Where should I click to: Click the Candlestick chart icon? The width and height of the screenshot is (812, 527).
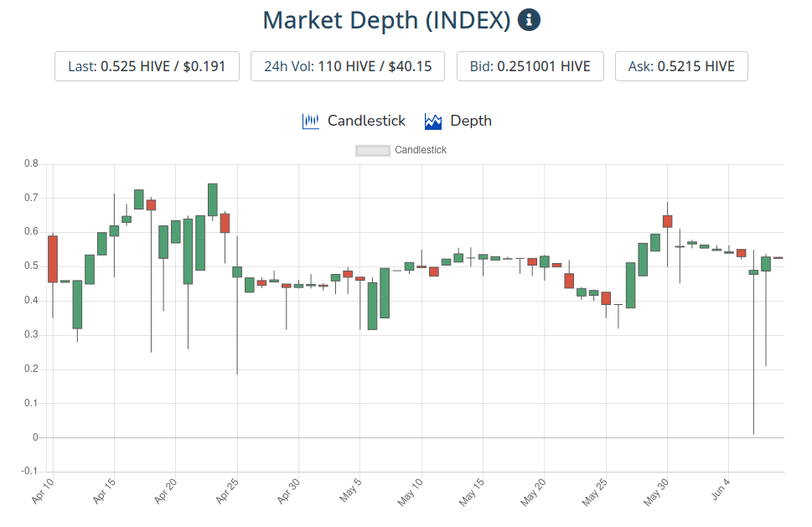coord(311,121)
